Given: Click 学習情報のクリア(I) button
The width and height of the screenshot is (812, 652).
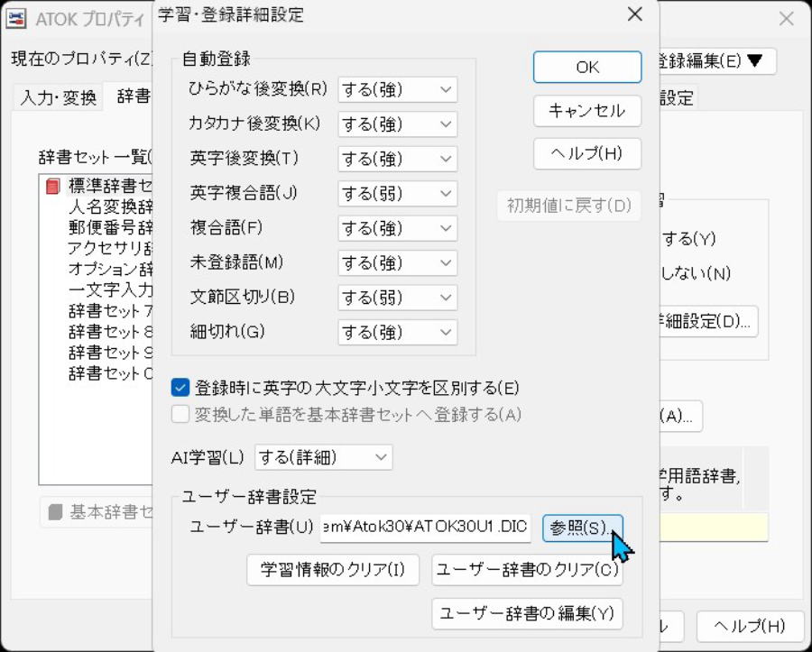Looking at the screenshot, I should pyautogui.click(x=333, y=570).
